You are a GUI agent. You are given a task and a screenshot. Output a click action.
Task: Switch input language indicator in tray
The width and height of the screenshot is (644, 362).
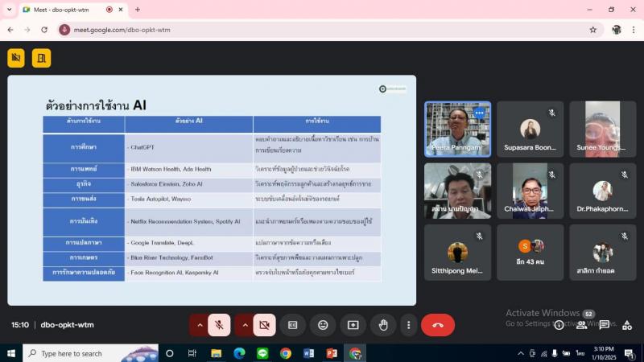coord(580,353)
